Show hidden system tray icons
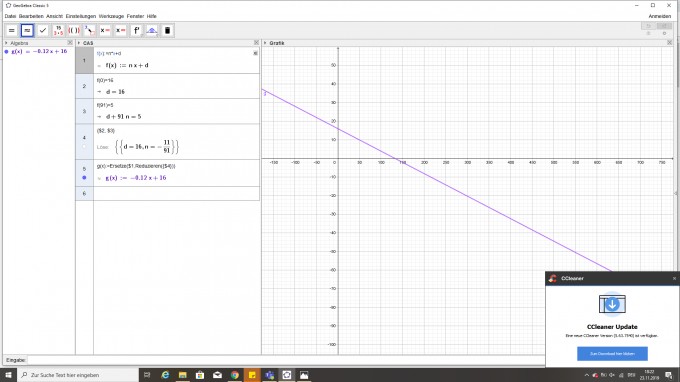 587,375
